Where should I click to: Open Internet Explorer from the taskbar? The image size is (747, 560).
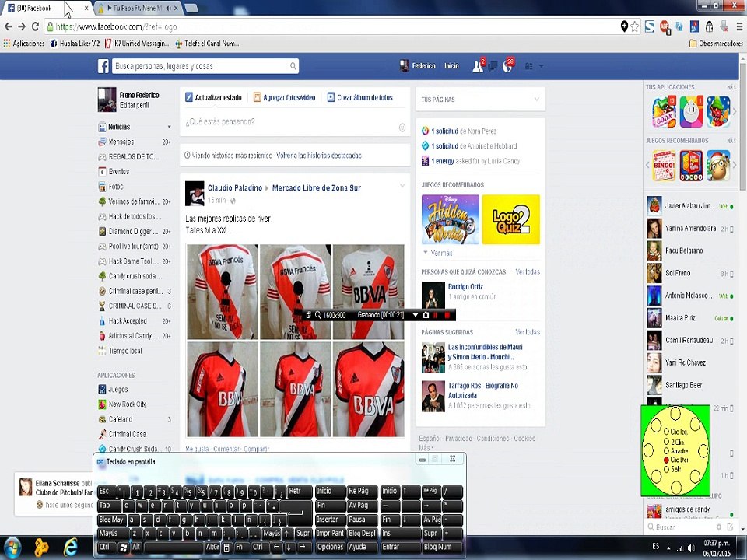point(71,548)
